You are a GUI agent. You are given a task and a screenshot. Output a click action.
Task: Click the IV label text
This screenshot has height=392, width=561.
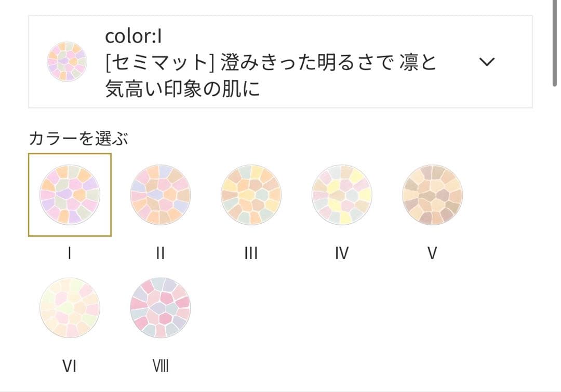[341, 253]
